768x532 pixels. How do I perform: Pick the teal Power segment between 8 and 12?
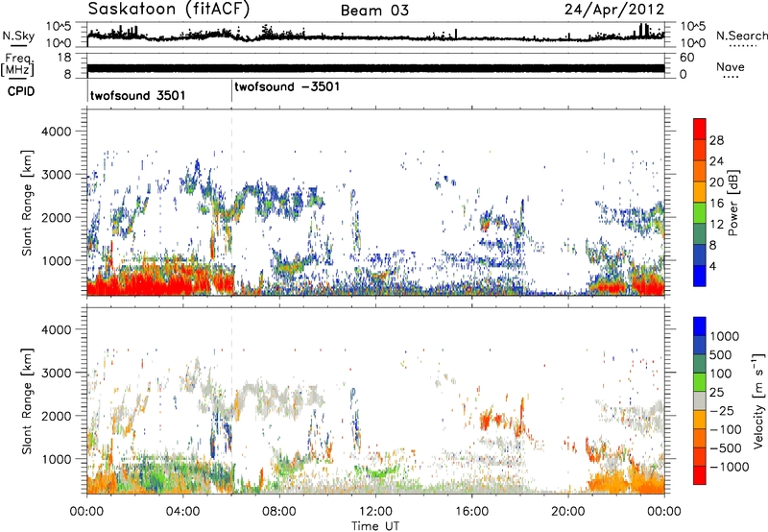[700, 234]
